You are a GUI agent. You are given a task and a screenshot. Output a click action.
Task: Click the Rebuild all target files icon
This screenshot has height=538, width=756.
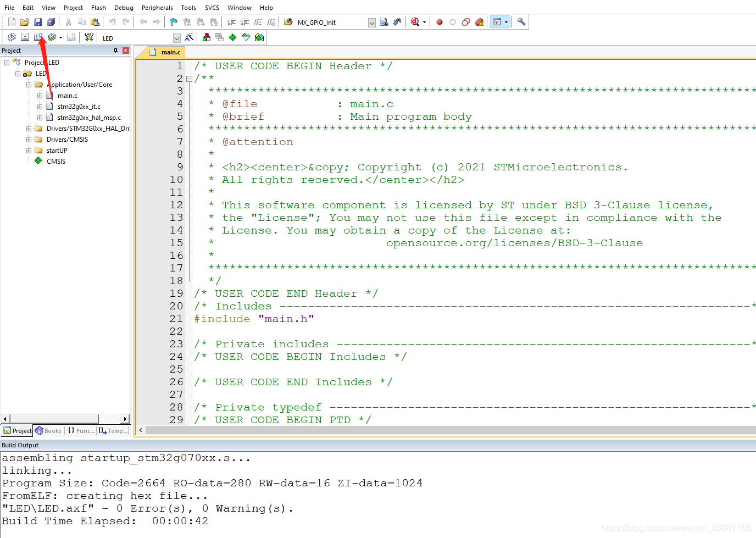coord(38,37)
